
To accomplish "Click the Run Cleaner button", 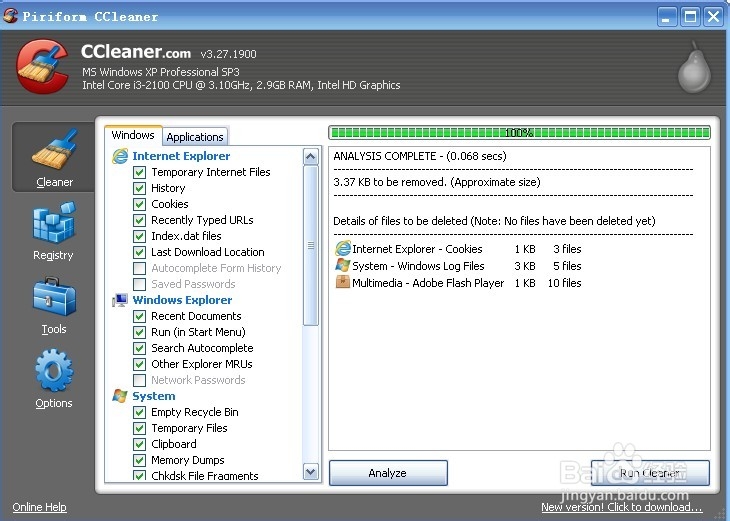I will click(650, 473).
